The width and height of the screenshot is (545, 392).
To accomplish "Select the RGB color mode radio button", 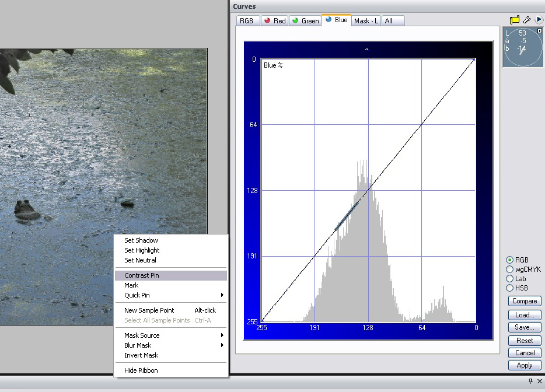I will (x=509, y=260).
